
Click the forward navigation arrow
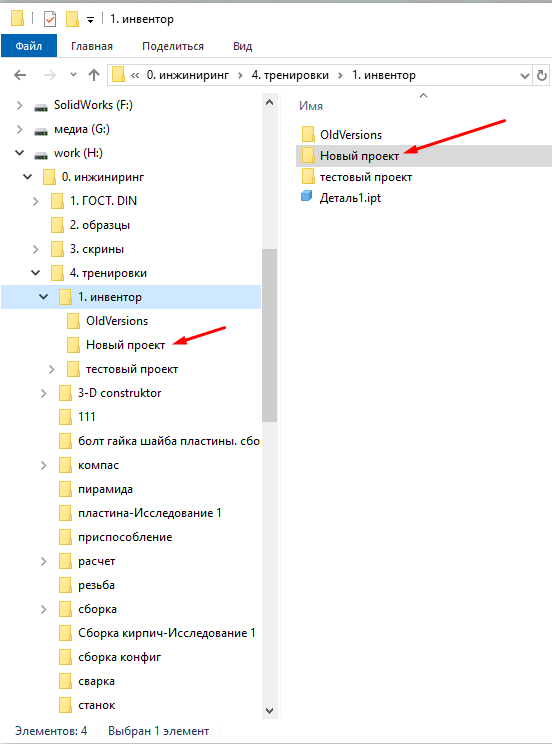[50, 75]
